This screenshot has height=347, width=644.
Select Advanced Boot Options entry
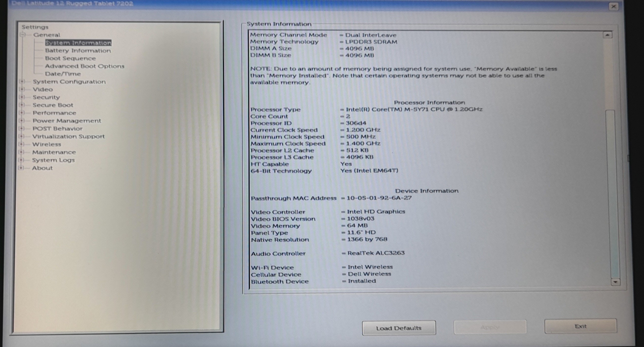[84, 66]
